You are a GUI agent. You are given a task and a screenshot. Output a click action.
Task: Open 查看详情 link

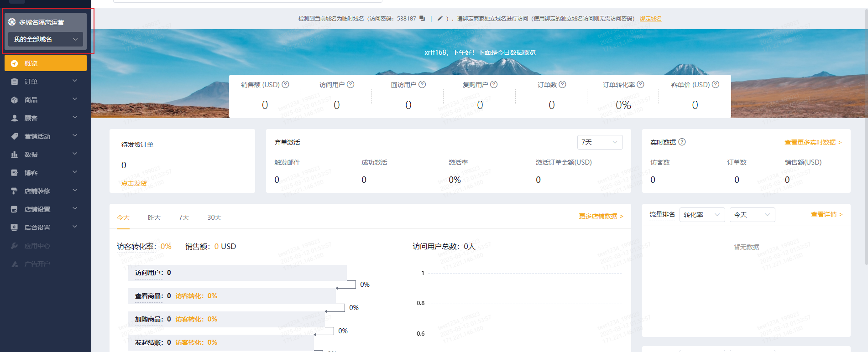tap(826, 214)
